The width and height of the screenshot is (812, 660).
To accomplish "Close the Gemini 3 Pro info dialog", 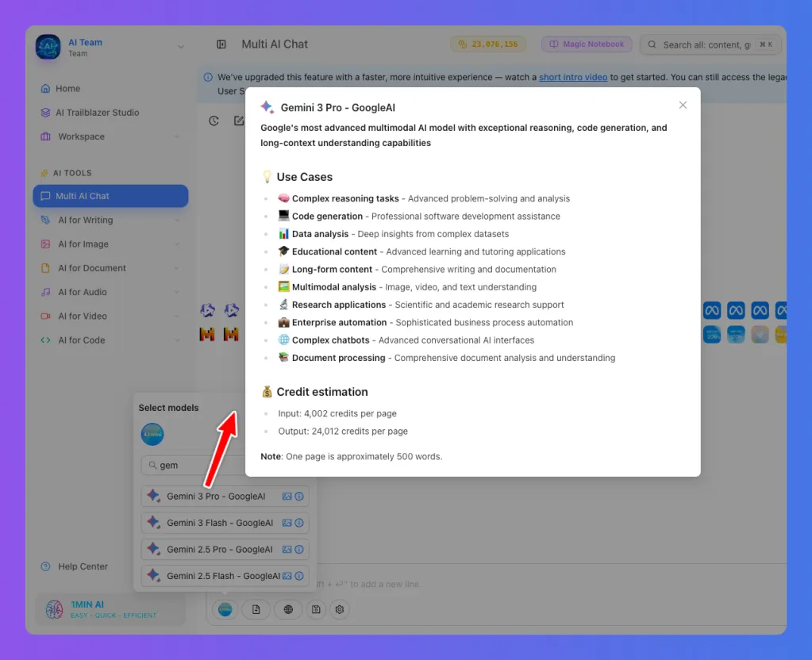I will tap(683, 105).
